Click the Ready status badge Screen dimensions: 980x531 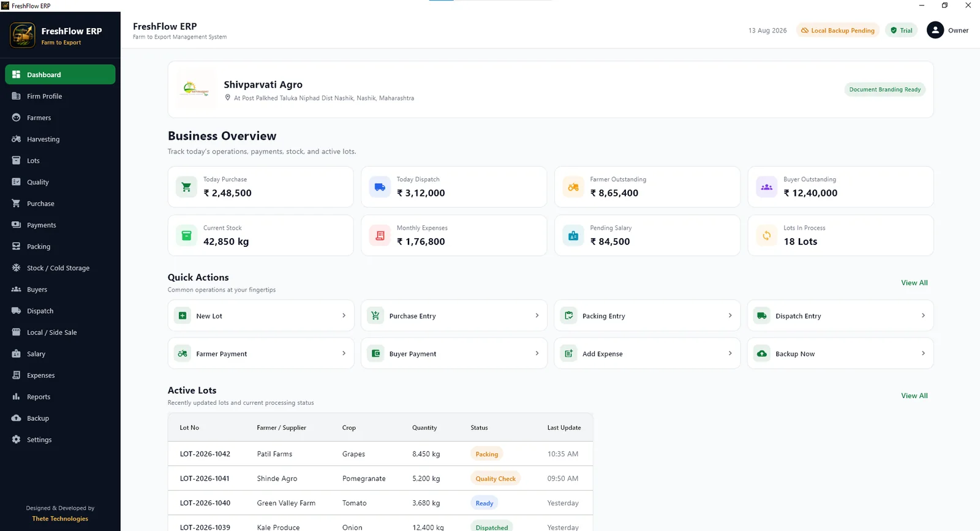coord(484,503)
